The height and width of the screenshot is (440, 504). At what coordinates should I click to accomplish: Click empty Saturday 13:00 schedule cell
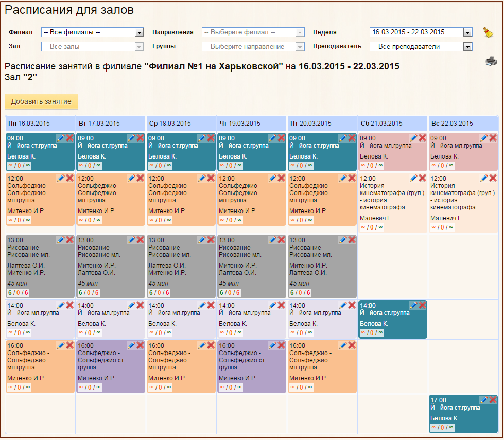(393, 267)
